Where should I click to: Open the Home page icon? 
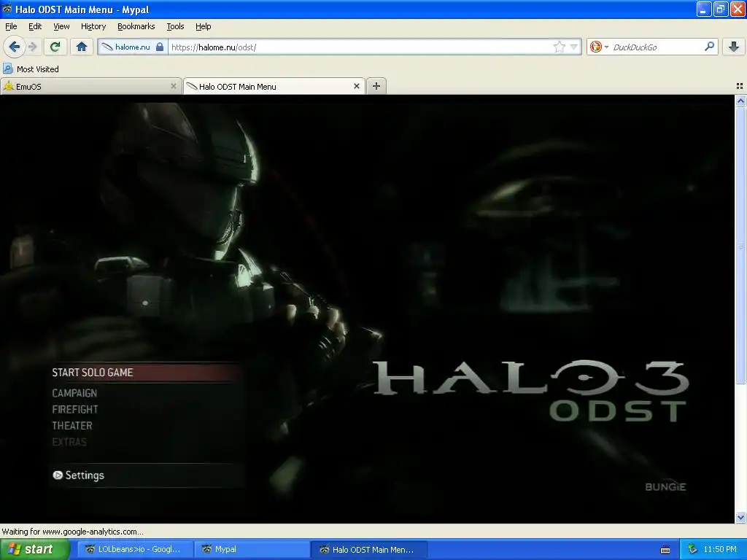click(x=82, y=47)
